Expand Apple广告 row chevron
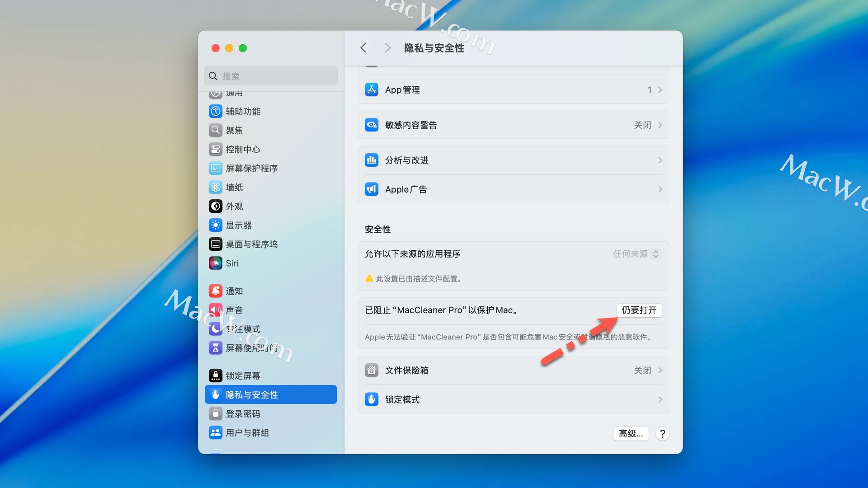868x488 pixels. coord(660,189)
